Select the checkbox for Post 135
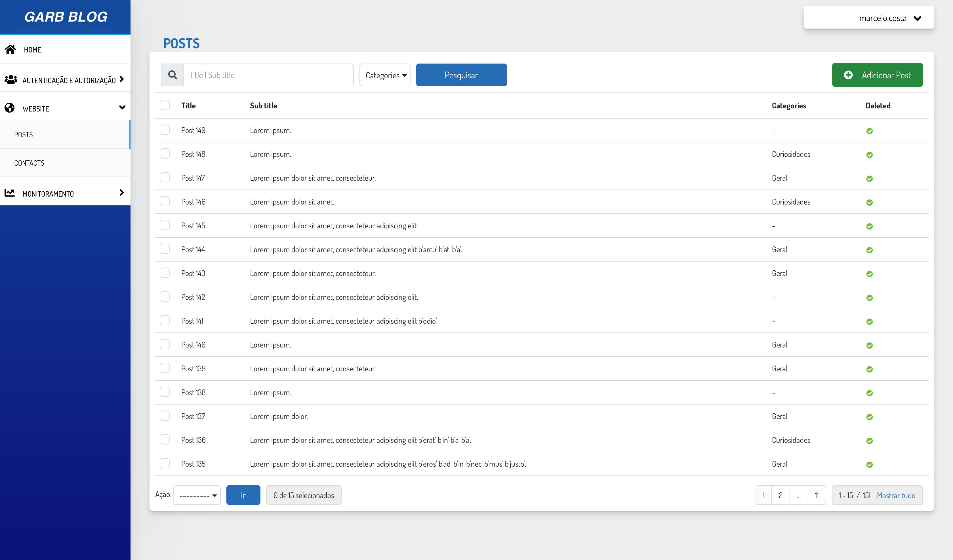This screenshot has height=560, width=953. 165,463
